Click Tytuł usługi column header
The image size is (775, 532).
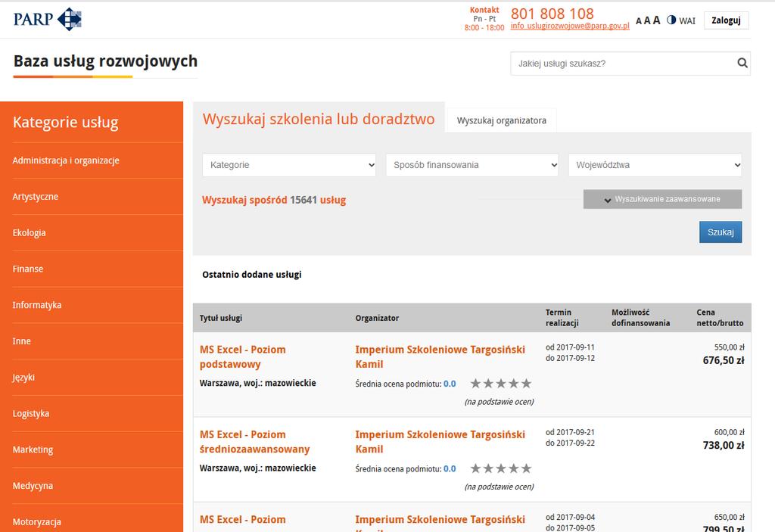tap(221, 318)
